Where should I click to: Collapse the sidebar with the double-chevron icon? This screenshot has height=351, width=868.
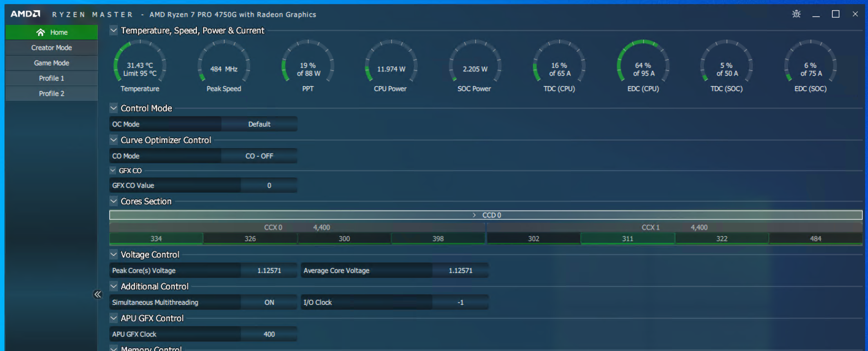click(x=98, y=294)
